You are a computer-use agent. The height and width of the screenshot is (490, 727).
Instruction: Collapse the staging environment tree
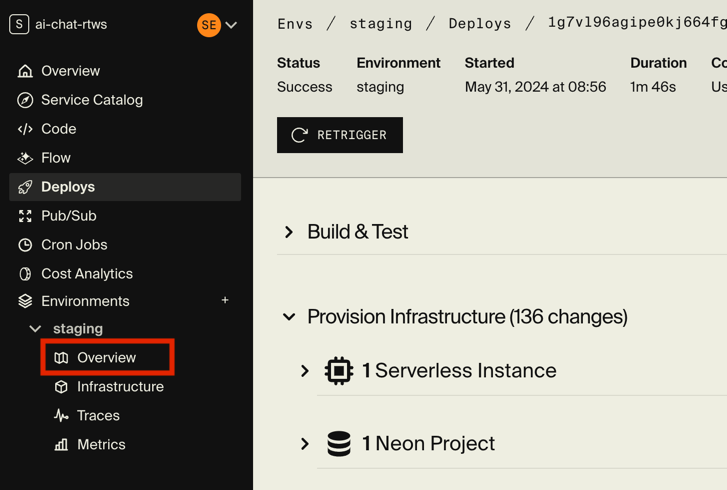pyautogui.click(x=36, y=329)
